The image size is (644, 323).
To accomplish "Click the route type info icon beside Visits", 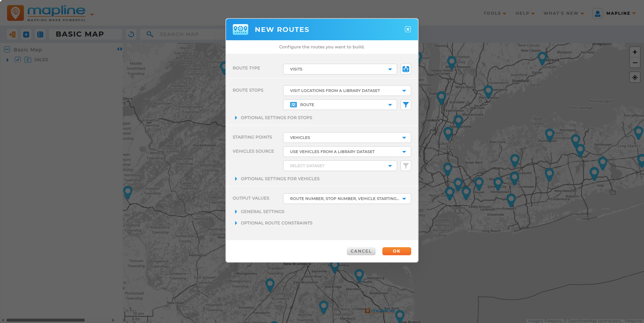I will [x=406, y=69].
